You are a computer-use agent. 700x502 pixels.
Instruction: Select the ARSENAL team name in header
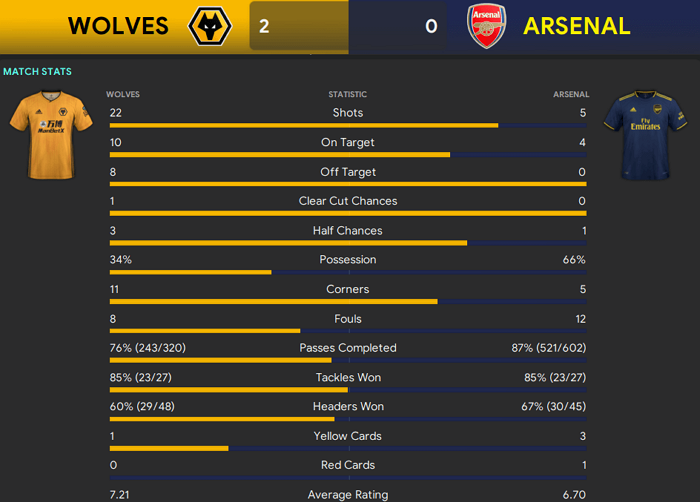(576, 26)
